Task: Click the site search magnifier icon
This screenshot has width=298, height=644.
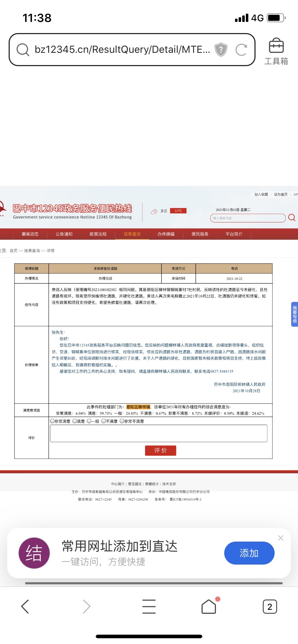Action: click(x=292, y=217)
